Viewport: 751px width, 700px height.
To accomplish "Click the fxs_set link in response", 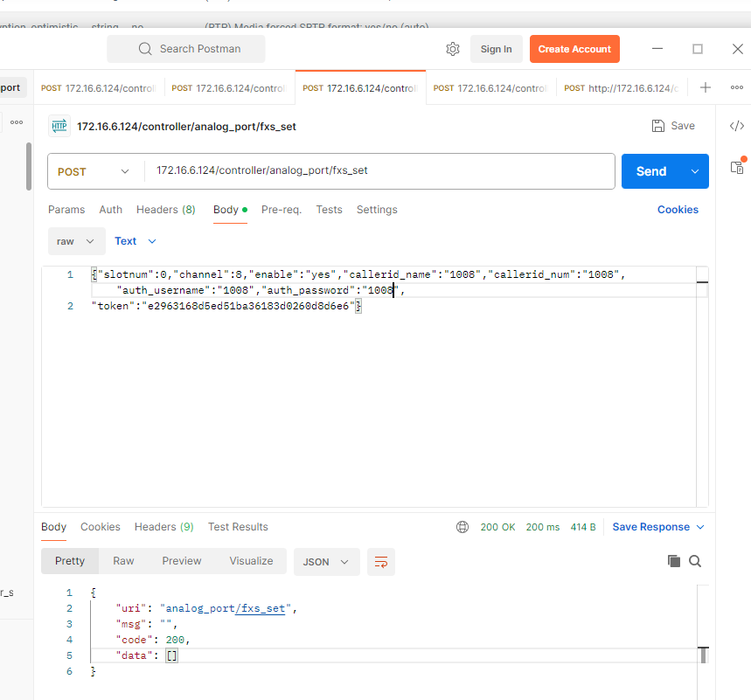I will pos(260,608).
